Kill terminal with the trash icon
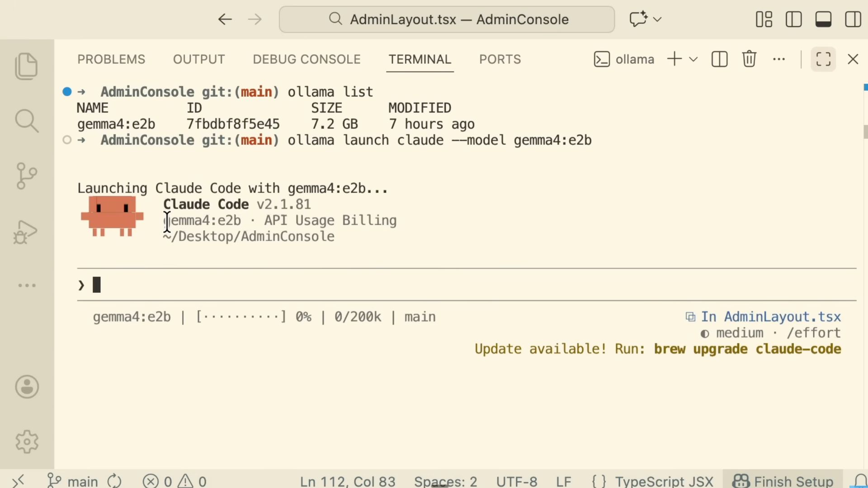This screenshot has height=488, width=868. pyautogui.click(x=749, y=59)
